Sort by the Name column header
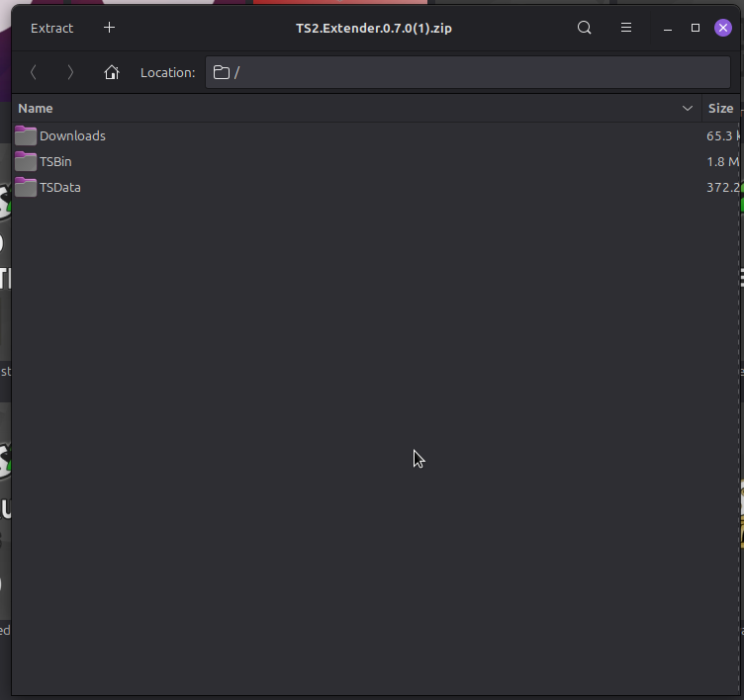Image resolution: width=744 pixels, height=700 pixels. 36,108
